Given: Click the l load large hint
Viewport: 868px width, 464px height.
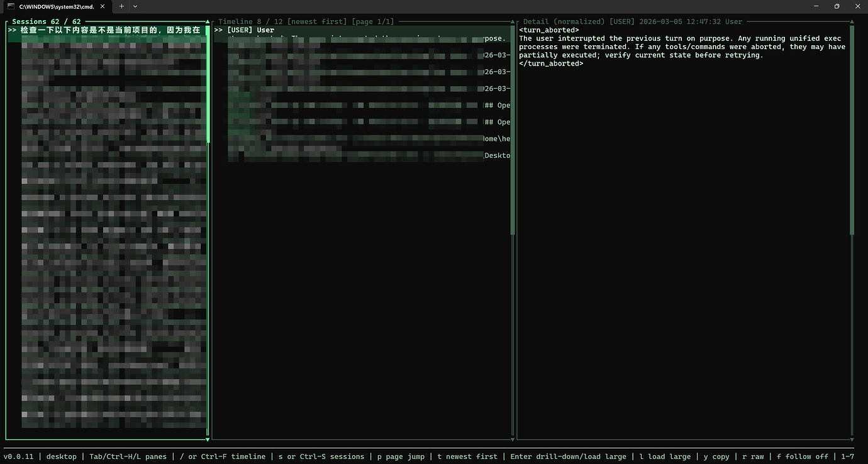Looking at the screenshot, I should 665,456.
